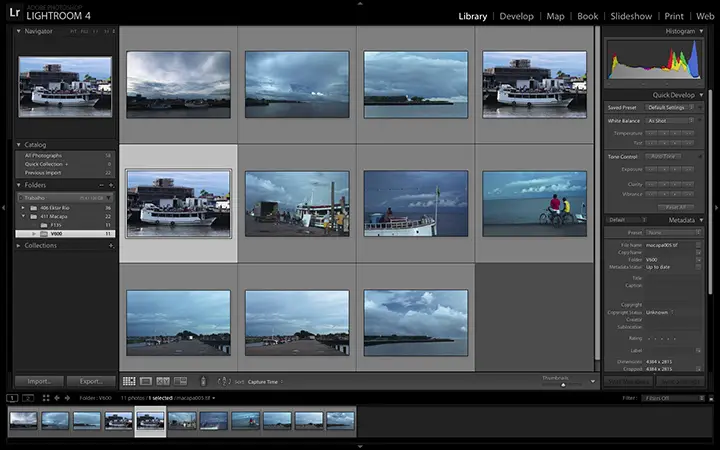Open second window display button 2
The width and height of the screenshot is (720, 450).
click(x=28, y=398)
